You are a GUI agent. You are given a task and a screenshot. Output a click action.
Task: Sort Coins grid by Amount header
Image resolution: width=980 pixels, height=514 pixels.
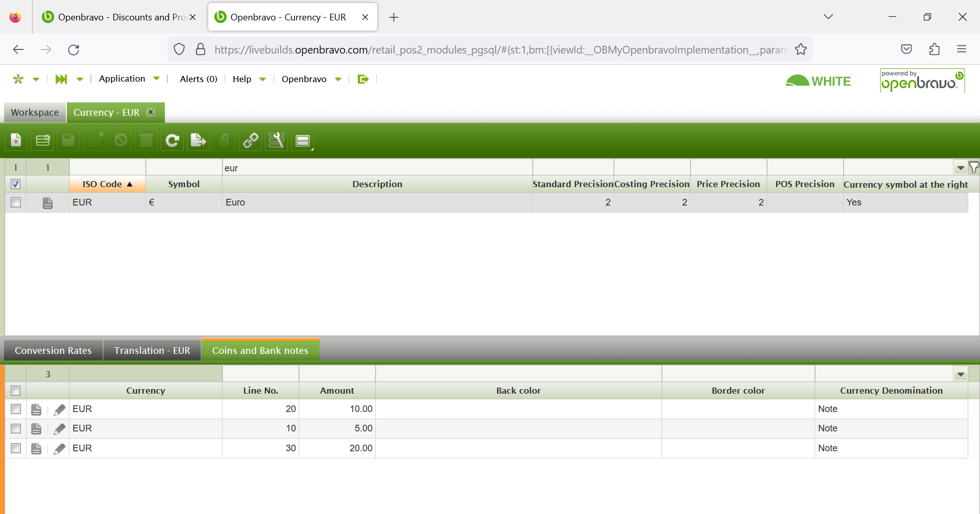tap(337, 391)
